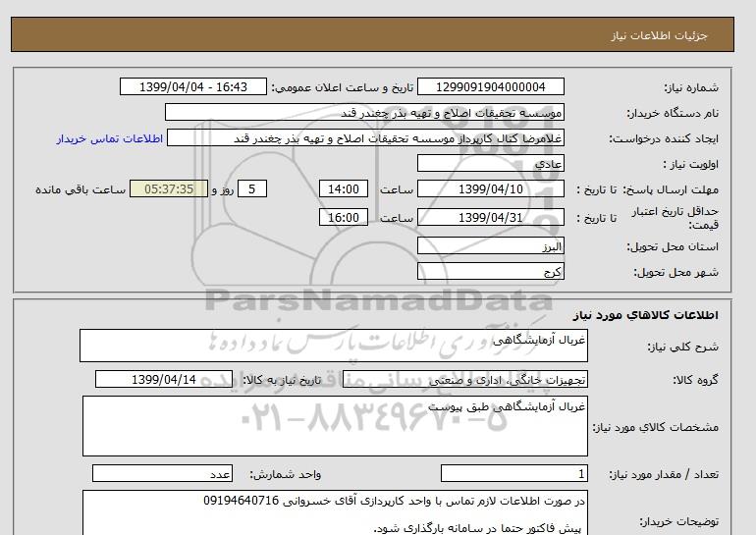
Task: Click the واحد شمارش label
Action: [x=286, y=475]
